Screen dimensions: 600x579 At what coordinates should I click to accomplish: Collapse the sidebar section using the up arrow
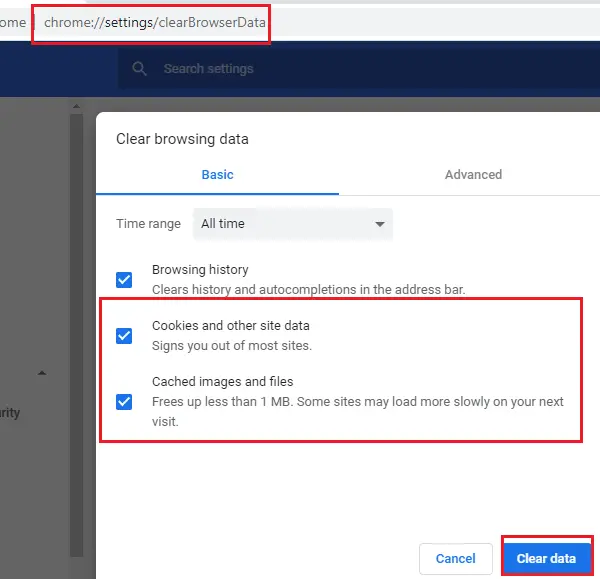click(42, 373)
